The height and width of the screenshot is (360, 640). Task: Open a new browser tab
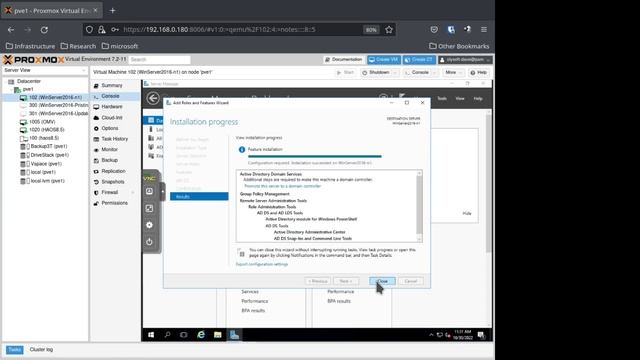[x=113, y=11]
